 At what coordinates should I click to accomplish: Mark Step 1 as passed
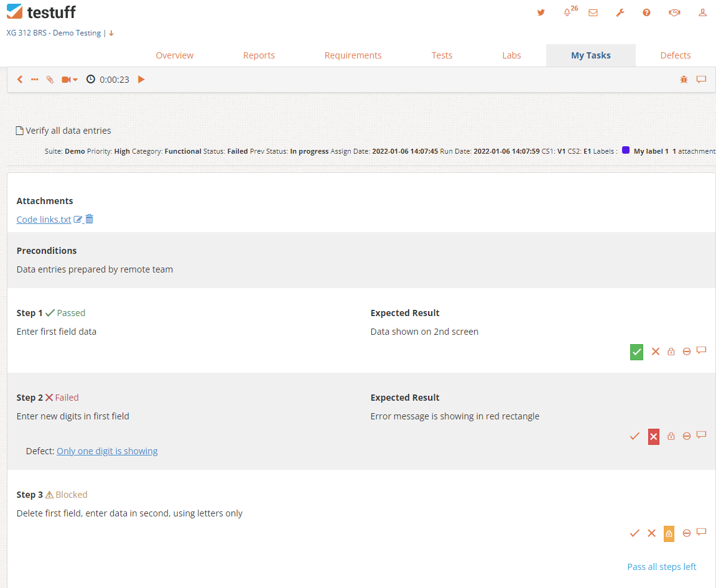(x=636, y=352)
